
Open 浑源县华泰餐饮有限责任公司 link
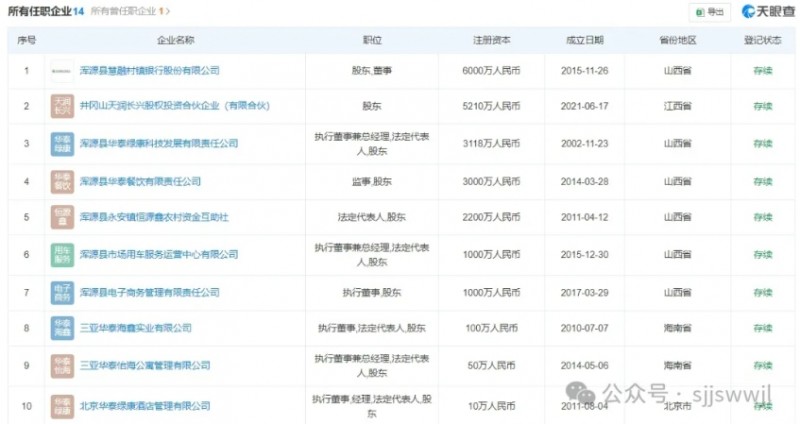(140, 181)
